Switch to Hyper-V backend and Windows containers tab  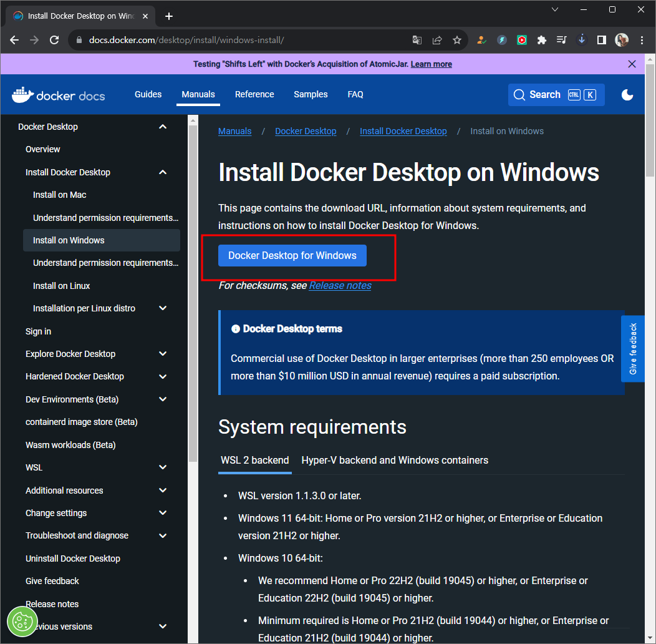[395, 460]
